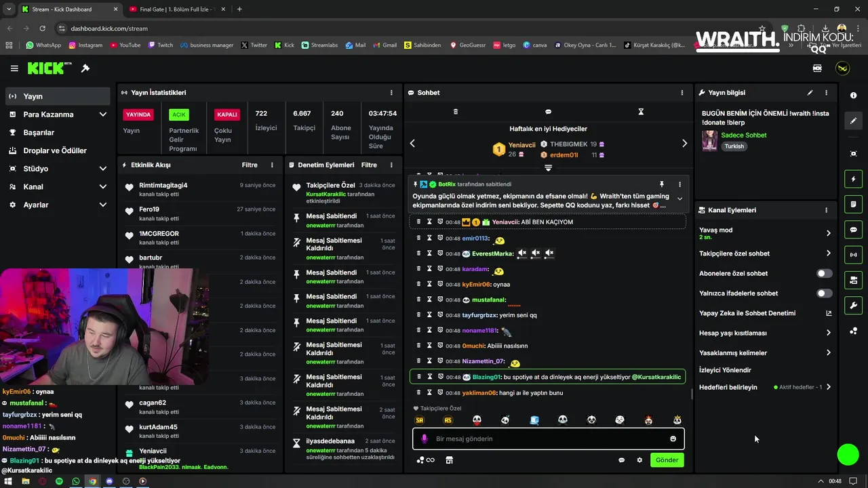
Task: Click the shop icon below the message box
Action: [x=449, y=460]
